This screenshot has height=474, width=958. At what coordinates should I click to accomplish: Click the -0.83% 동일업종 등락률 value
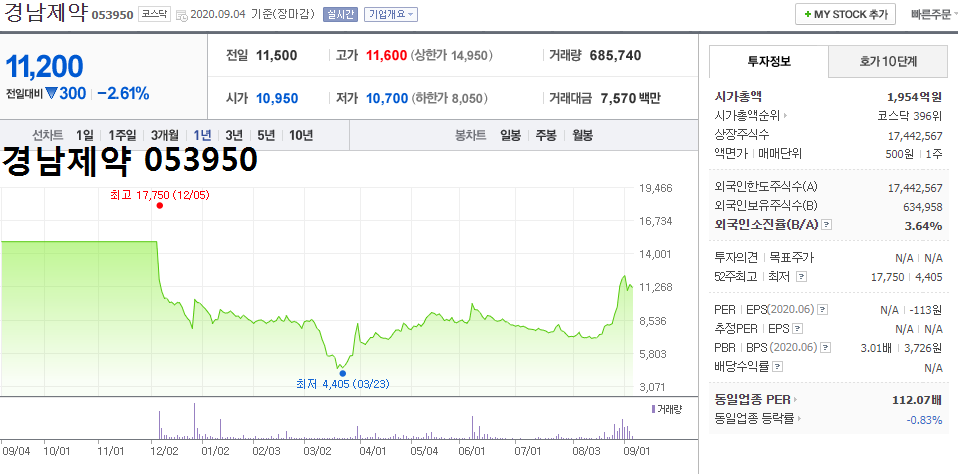click(x=924, y=420)
